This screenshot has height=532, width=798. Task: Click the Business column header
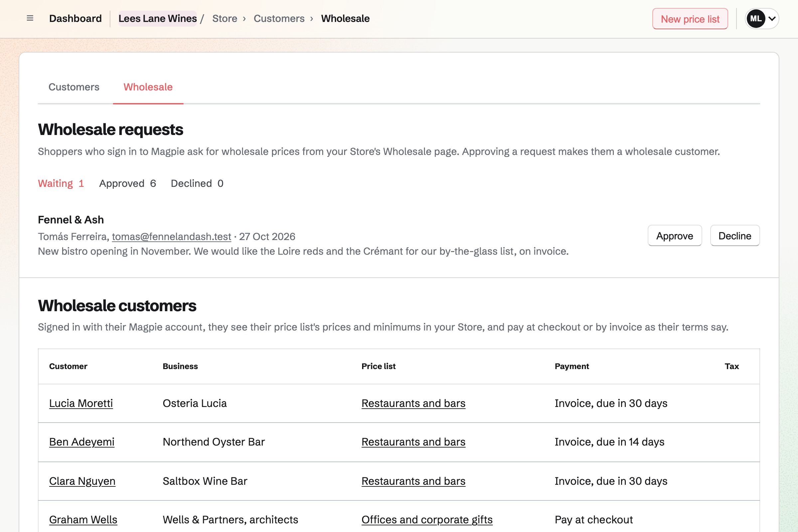pos(180,366)
